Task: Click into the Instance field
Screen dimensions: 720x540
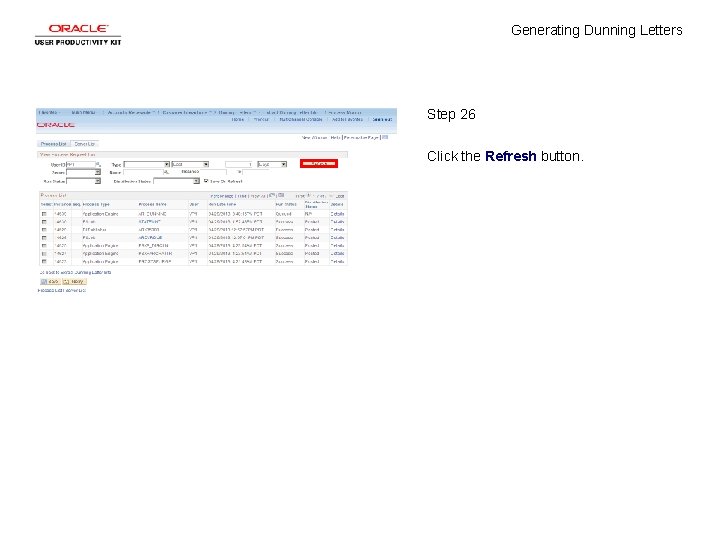Action: coord(213,173)
